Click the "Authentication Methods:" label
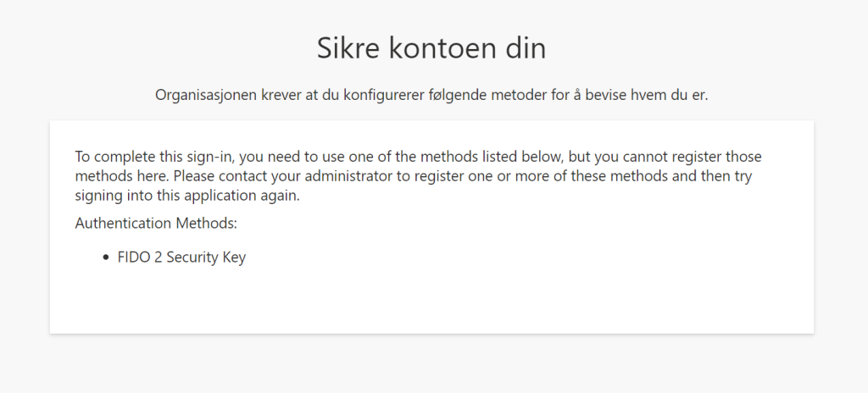This screenshot has height=393, width=868. click(156, 223)
